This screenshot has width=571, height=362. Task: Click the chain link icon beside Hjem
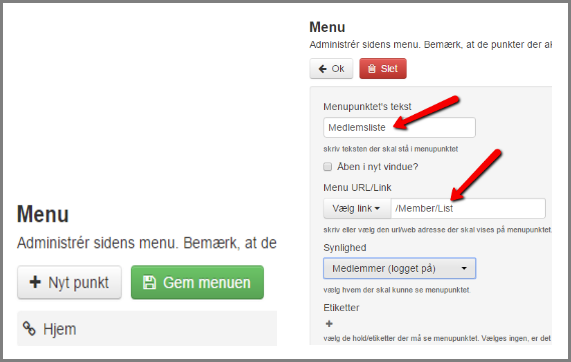(x=29, y=328)
